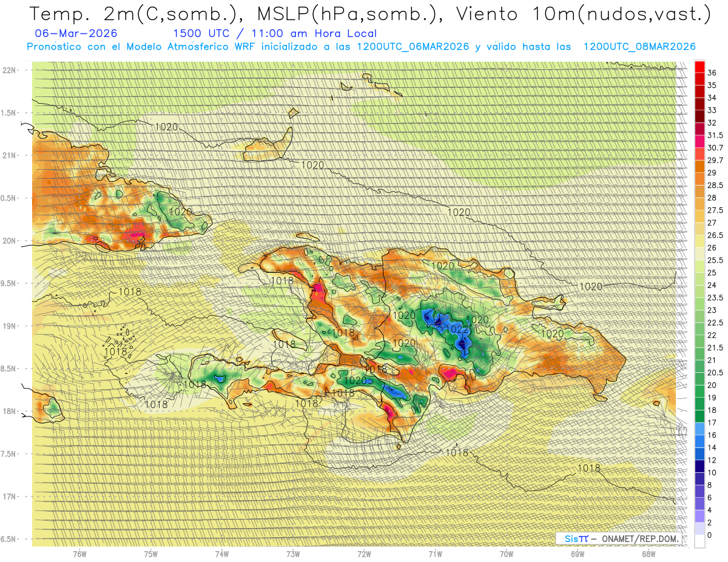Click the longitude axis label '70W'
728x562 pixels.
point(507,554)
